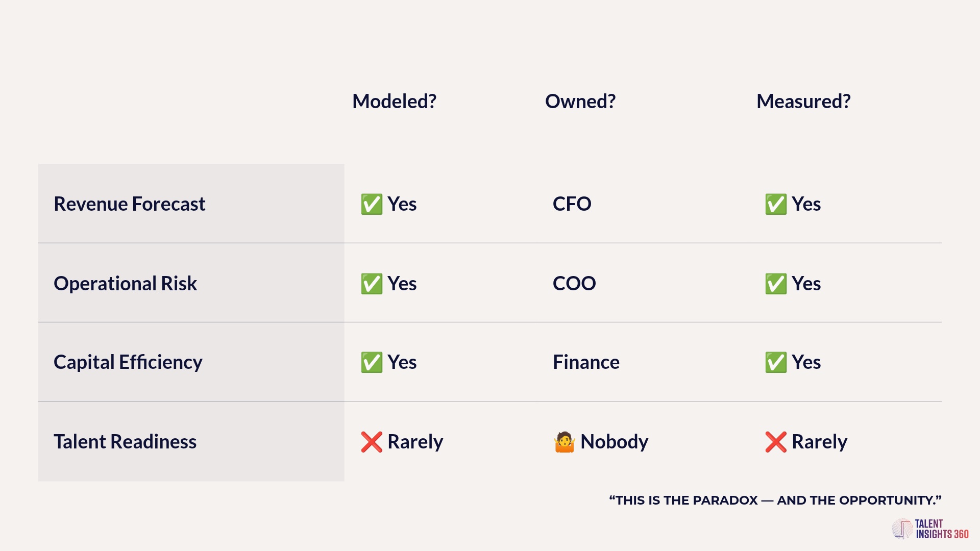
Task: Select the Measured? column header
Action: (803, 102)
